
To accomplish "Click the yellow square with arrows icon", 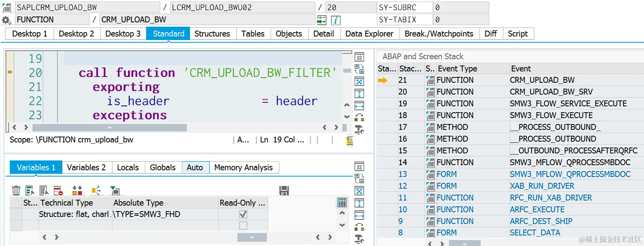I will tap(96, 191).
